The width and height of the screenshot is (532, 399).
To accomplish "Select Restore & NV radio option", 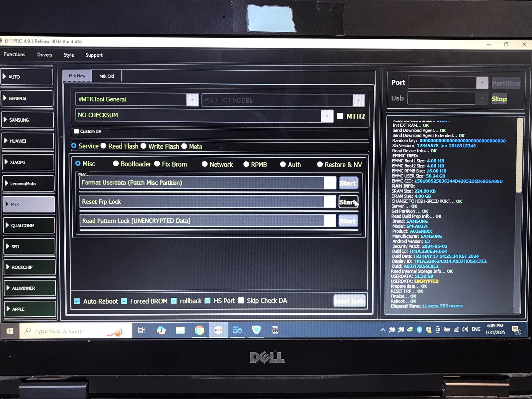I will pos(320,164).
